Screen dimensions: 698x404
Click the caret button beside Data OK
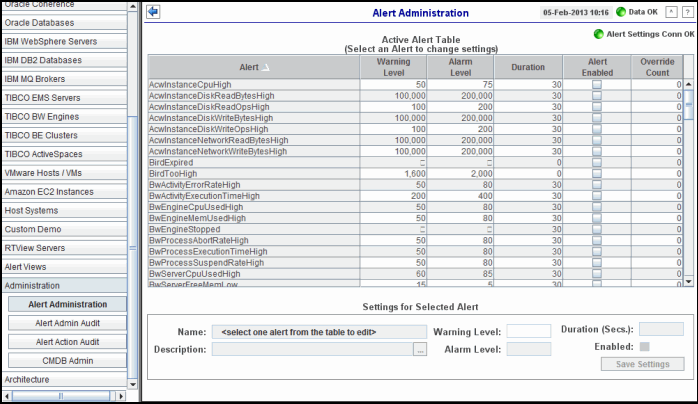click(x=671, y=12)
